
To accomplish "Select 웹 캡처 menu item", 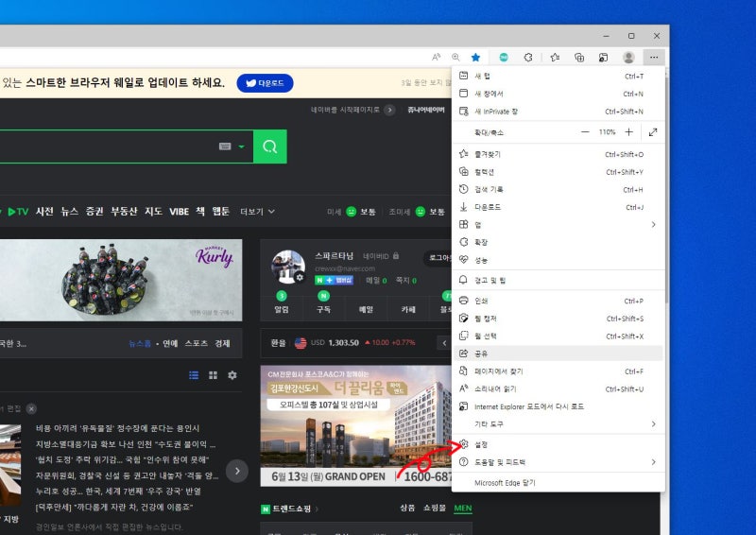I will [558, 319].
